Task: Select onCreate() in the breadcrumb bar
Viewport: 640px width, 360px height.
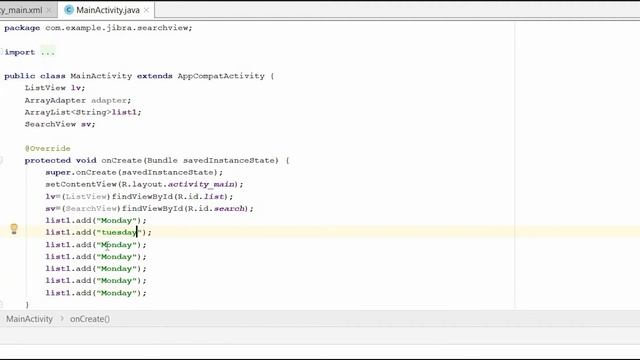Action: tap(90, 319)
